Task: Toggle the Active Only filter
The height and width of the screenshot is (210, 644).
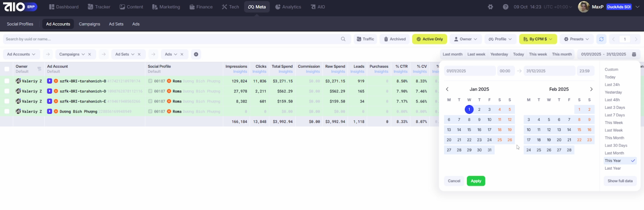Action: 429,39
